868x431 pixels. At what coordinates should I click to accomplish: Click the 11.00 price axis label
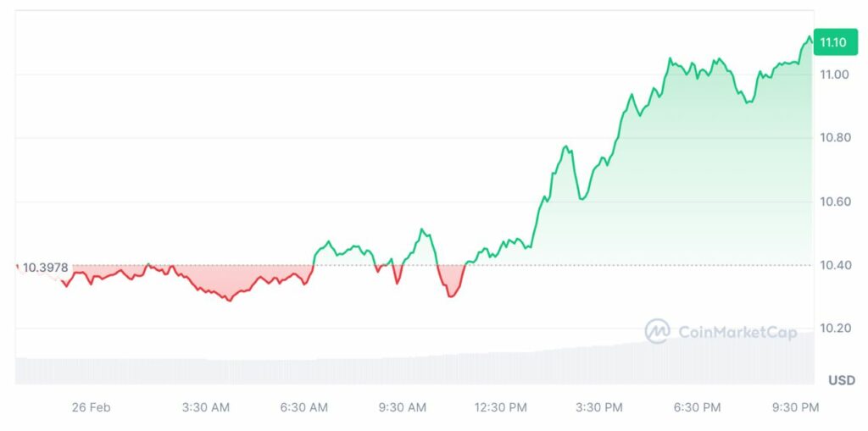pos(834,75)
